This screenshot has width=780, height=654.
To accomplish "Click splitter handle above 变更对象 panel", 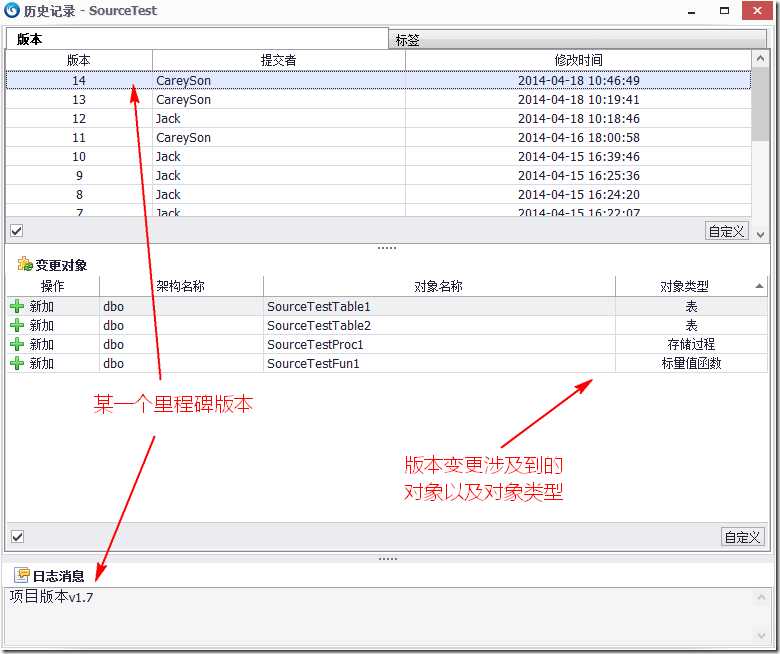I will 387,248.
